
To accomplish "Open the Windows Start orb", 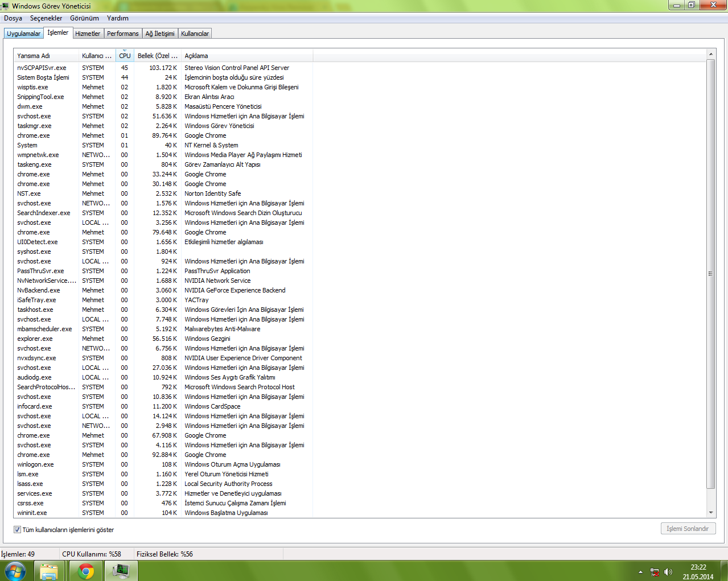I will [x=15, y=571].
